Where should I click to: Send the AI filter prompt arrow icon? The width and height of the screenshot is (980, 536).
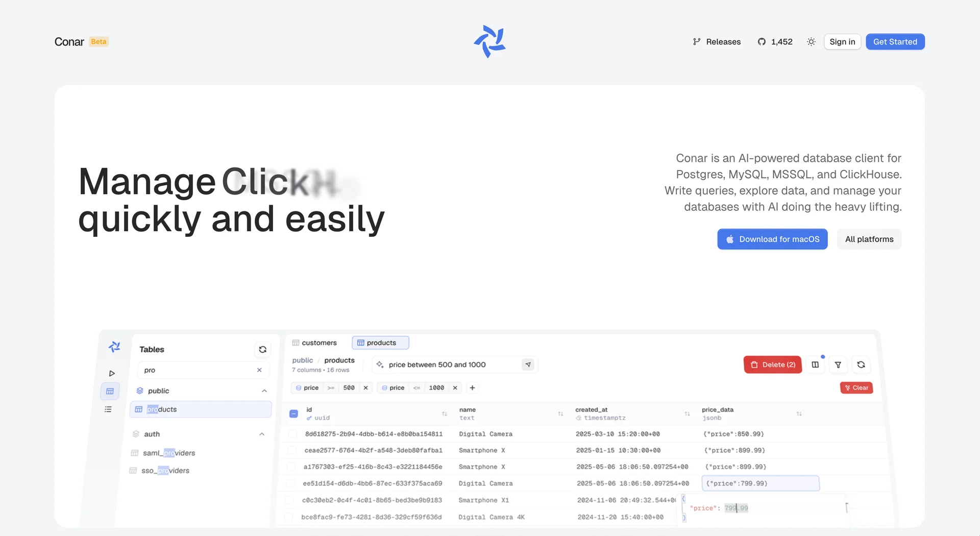[x=528, y=364]
